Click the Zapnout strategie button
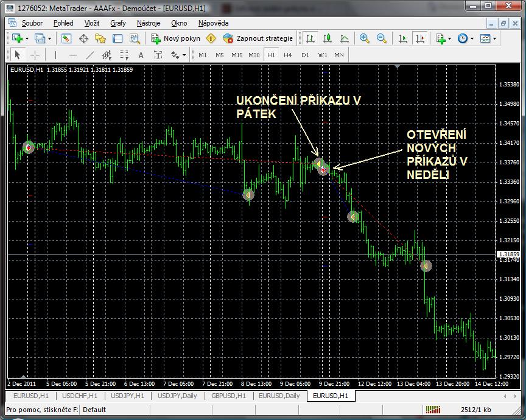 point(258,38)
